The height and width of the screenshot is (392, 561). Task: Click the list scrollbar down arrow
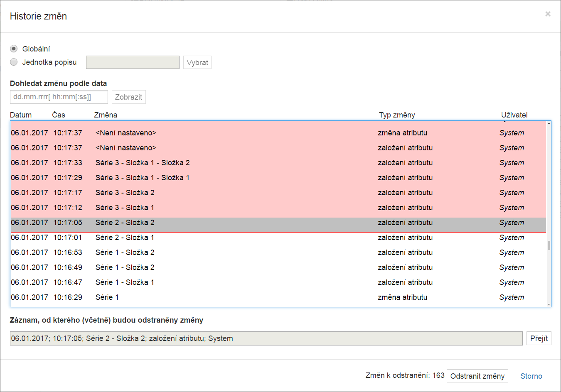(549, 304)
